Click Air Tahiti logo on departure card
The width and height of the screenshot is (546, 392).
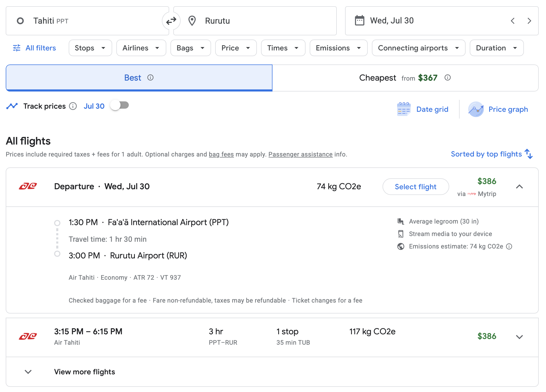(28, 186)
